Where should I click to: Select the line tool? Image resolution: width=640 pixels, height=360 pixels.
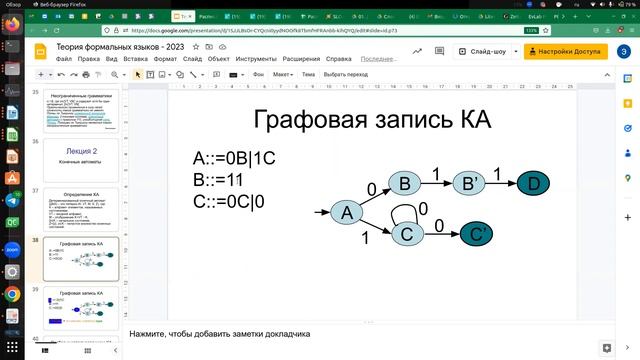pyautogui.click(x=193, y=75)
